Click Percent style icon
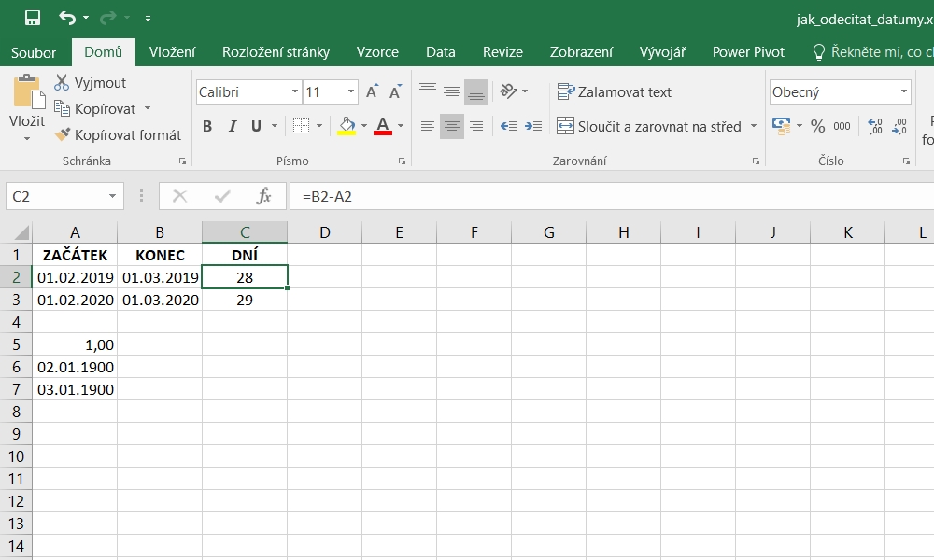The height and width of the screenshot is (560, 934). [818, 126]
